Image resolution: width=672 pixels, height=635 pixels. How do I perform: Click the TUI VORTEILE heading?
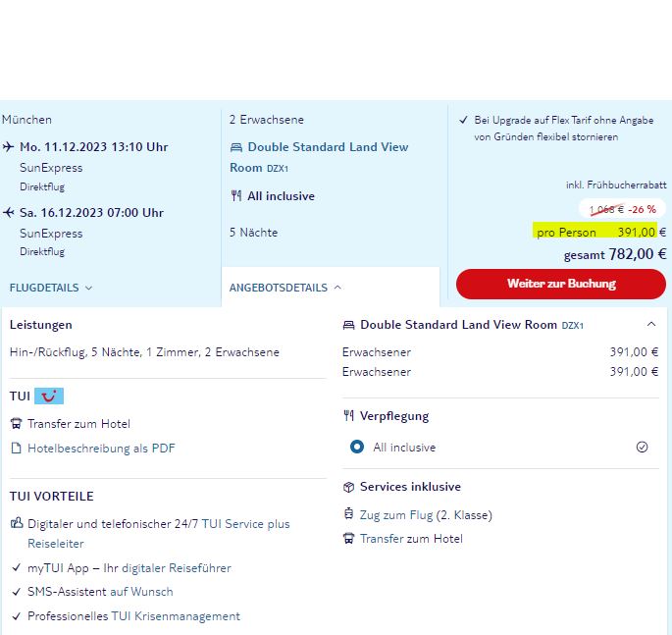tap(51, 496)
